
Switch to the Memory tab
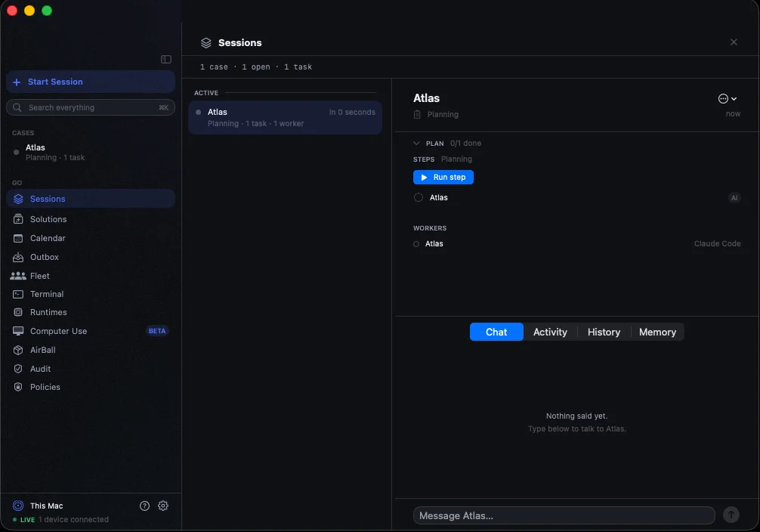[x=657, y=332]
